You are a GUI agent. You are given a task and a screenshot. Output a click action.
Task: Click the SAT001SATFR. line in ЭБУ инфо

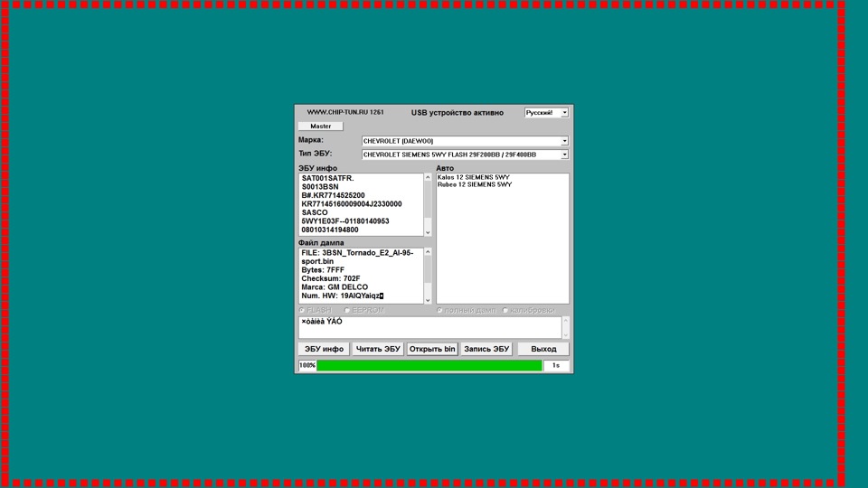click(327, 179)
